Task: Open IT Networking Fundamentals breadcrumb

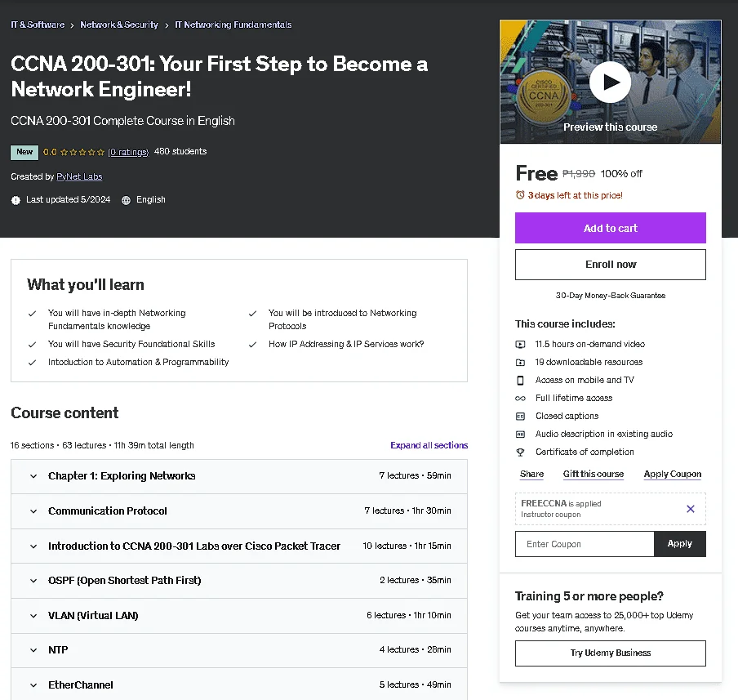Action: [233, 25]
